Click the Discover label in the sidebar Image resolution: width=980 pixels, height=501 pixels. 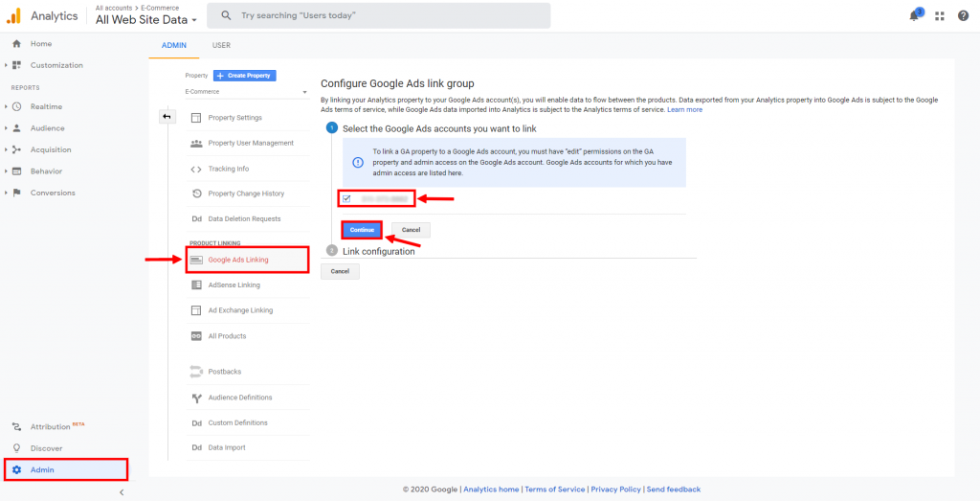[46, 448]
